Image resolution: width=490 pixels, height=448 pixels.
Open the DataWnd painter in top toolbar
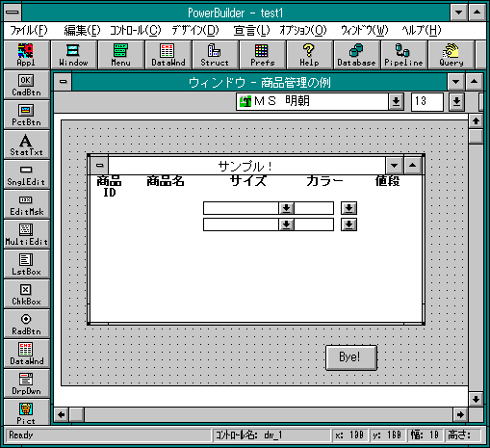pos(168,55)
